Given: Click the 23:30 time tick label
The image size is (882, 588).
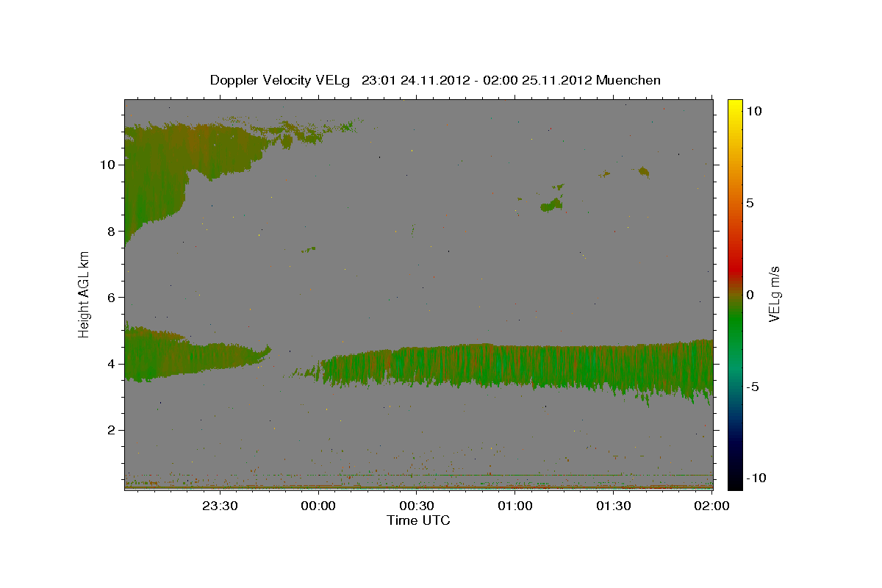Looking at the screenshot, I should 220,506.
